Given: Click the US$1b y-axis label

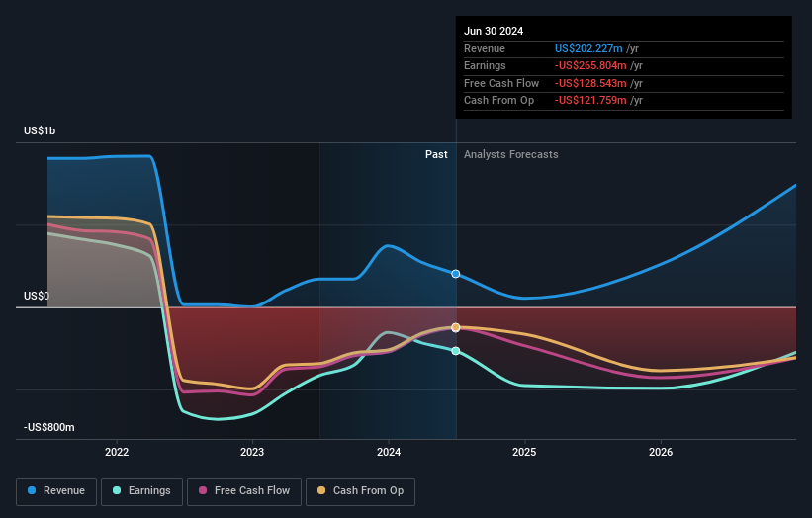Looking at the screenshot, I should point(40,130).
